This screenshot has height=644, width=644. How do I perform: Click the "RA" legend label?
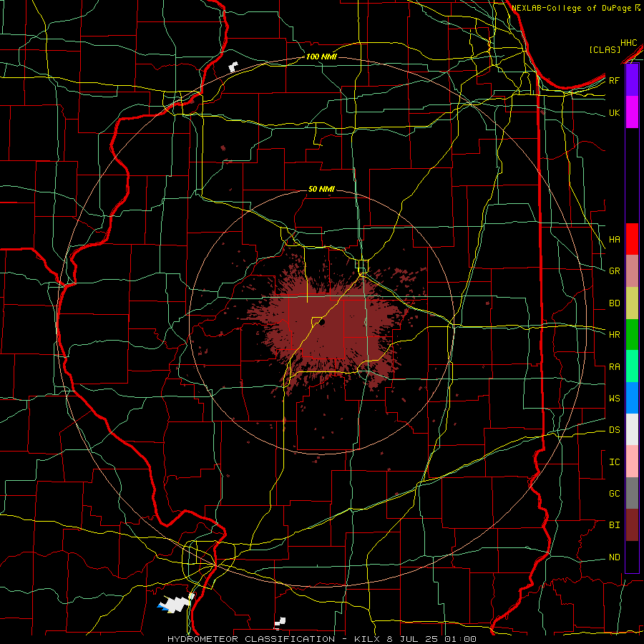[x=615, y=367]
